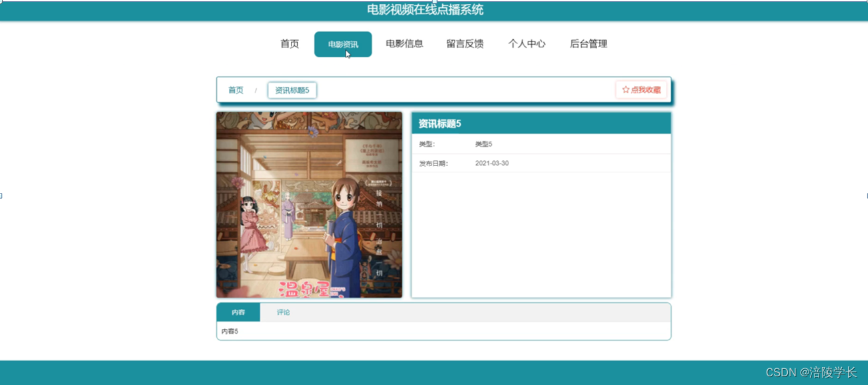Click the 资讯标题5 breadcrumb label
The image size is (868, 385).
pos(292,89)
